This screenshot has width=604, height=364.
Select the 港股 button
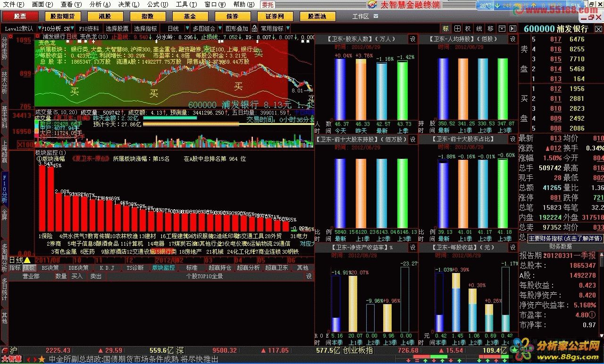(105, 16)
